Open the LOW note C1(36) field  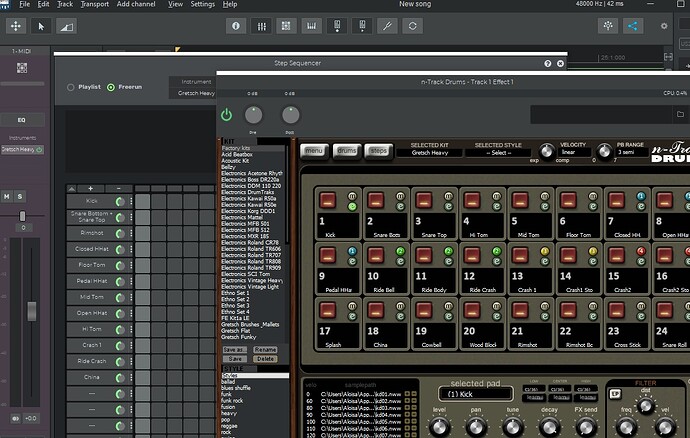coord(534,389)
